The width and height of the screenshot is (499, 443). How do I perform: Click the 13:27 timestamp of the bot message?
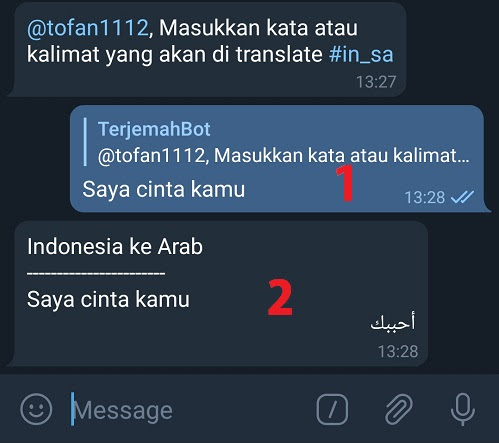pyautogui.click(x=376, y=82)
